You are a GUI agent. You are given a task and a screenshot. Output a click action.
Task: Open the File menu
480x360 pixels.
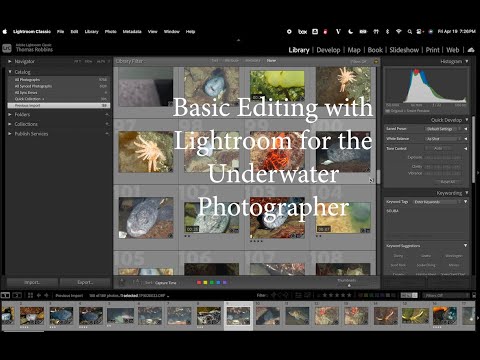(60, 32)
